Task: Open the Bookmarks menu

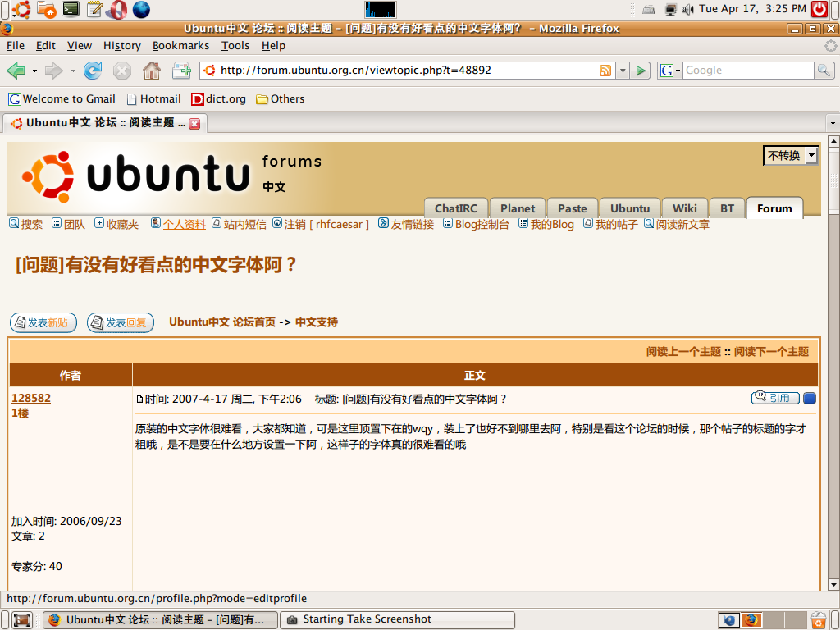Action: coord(180,46)
